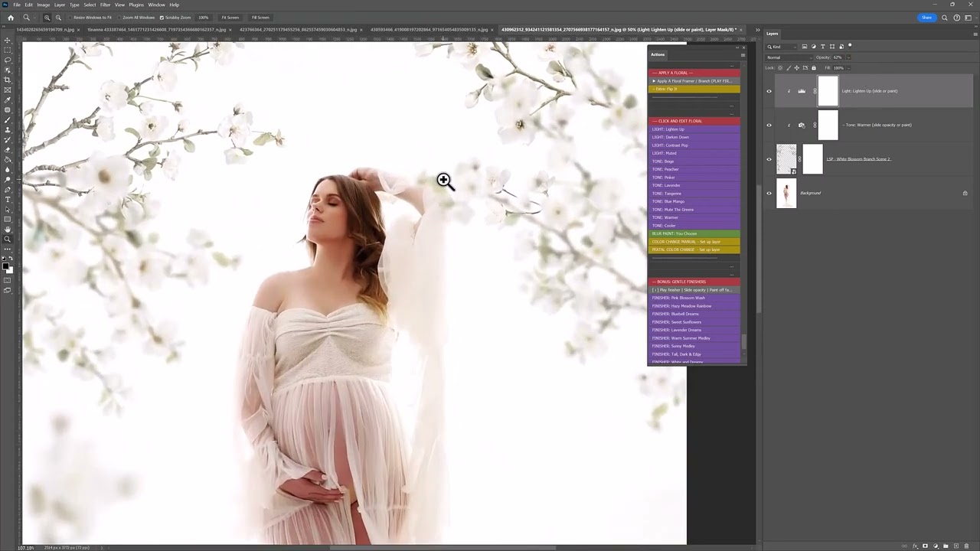Screen dimensions: 980x551
Task: Click the Actions panel vertical scrollbar
Action: (743, 341)
